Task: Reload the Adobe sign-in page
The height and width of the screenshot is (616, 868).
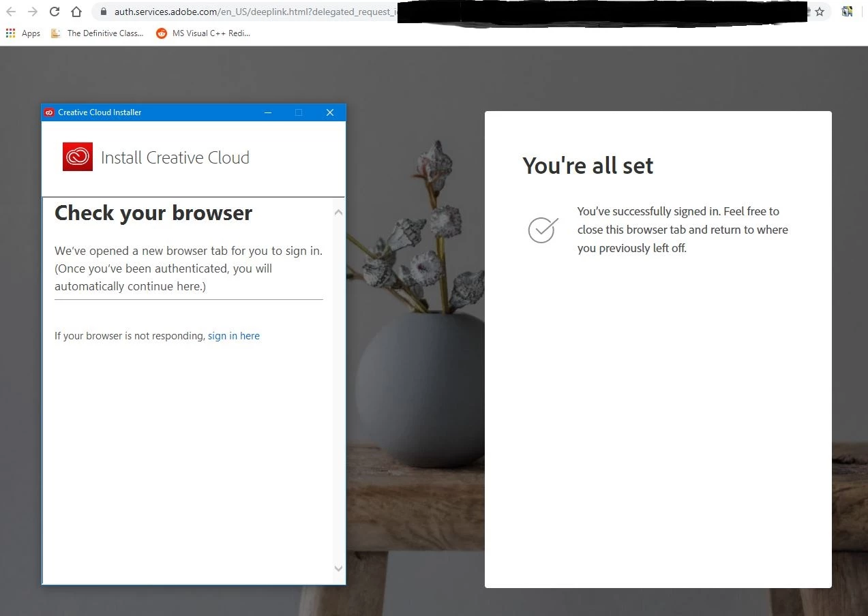Action: point(55,12)
